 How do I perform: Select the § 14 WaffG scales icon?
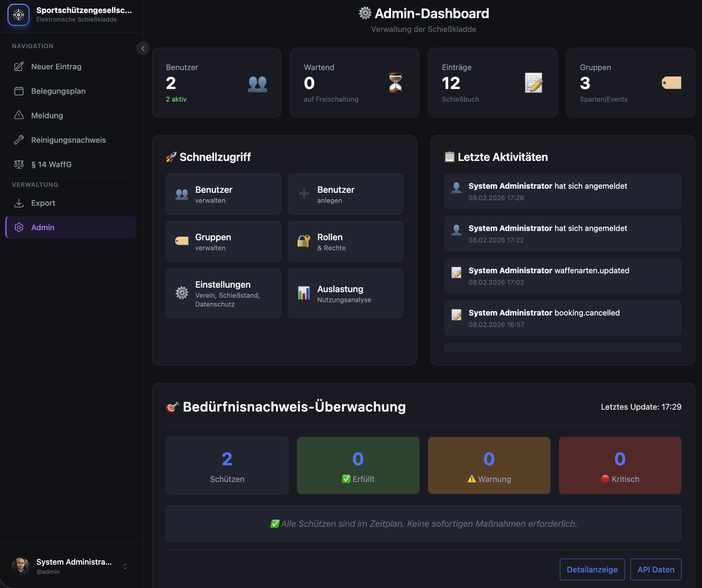pos(19,164)
